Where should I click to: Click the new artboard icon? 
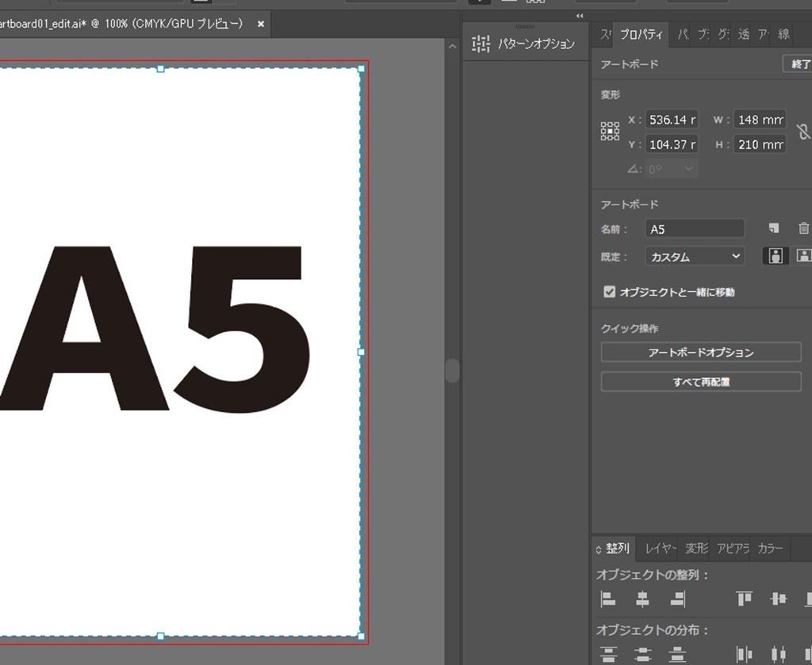[x=774, y=228]
